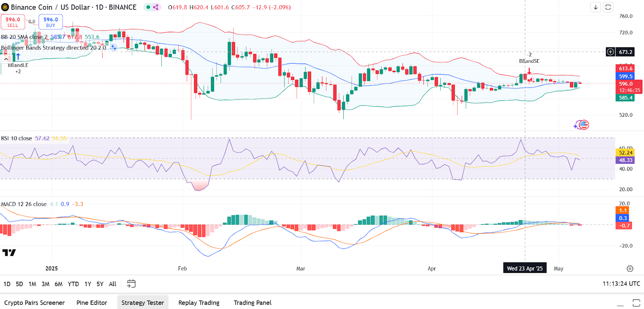Click the BB 20 SMA close indicator legend

(24, 37)
